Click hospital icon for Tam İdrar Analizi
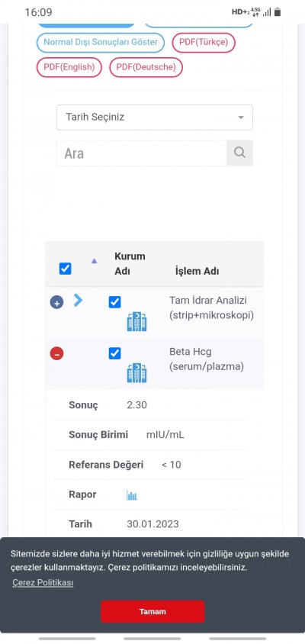Screen dimensions: 305x644 coord(136,321)
